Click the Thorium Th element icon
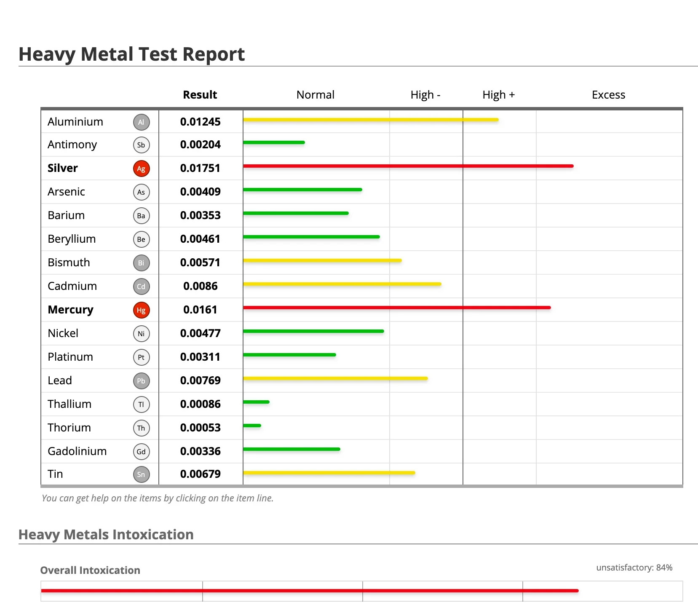The width and height of the screenshot is (698, 616). [x=141, y=428]
